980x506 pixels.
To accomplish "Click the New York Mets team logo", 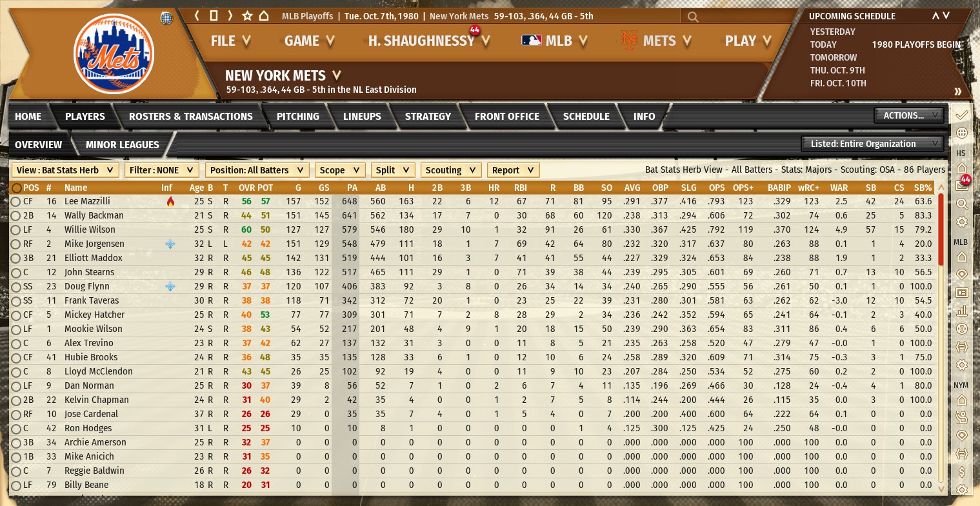I will [114, 53].
